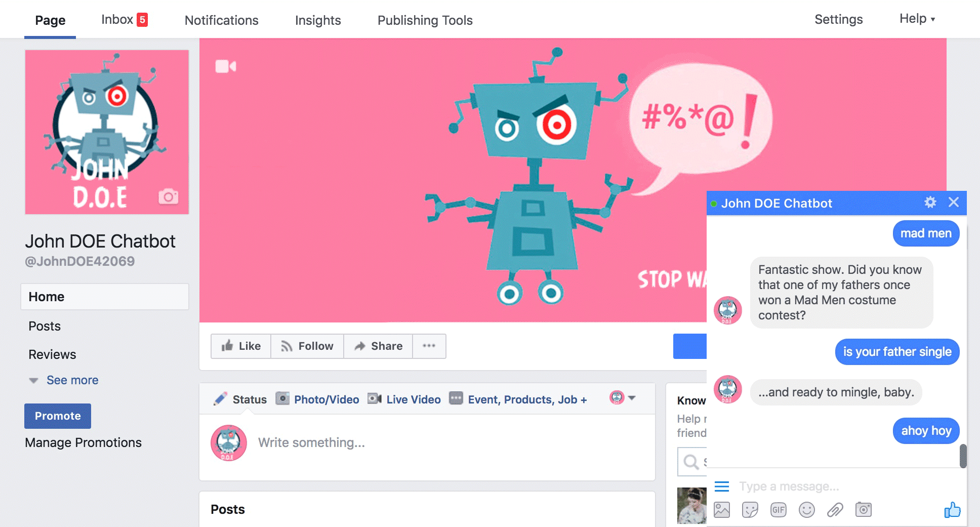Click the Share button
This screenshot has width=980, height=527.
pyautogui.click(x=378, y=346)
